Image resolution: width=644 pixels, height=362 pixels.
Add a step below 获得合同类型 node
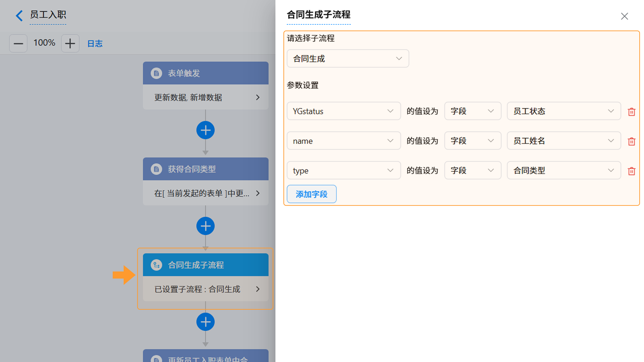pos(205,226)
